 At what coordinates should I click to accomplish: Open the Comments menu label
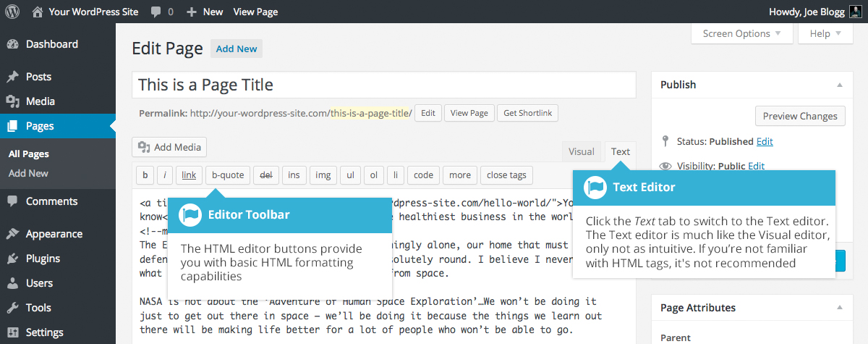(51, 201)
